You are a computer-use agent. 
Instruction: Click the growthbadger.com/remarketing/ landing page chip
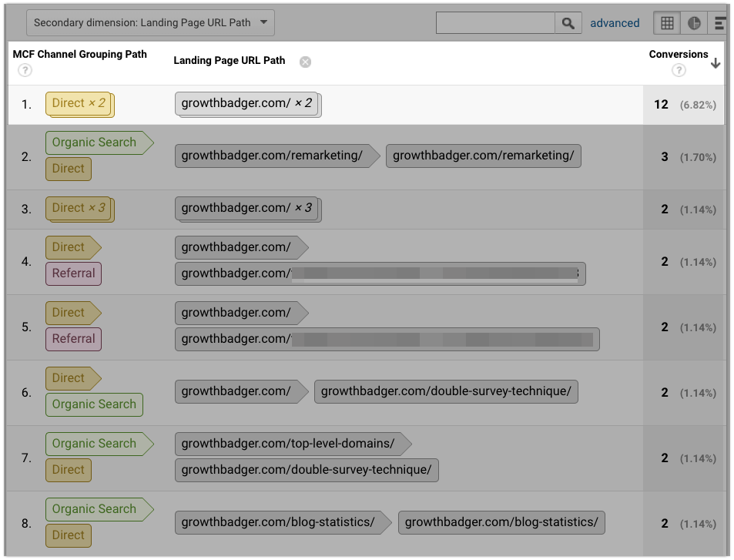tap(271, 156)
